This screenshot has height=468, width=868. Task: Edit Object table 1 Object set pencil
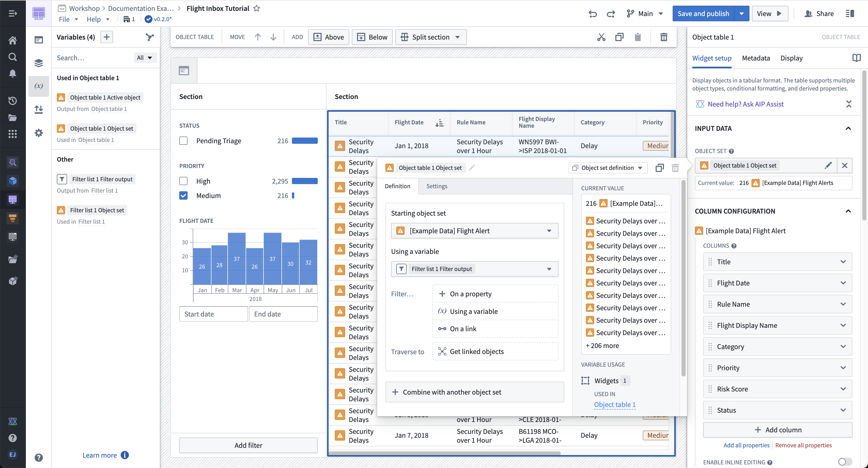tap(828, 165)
